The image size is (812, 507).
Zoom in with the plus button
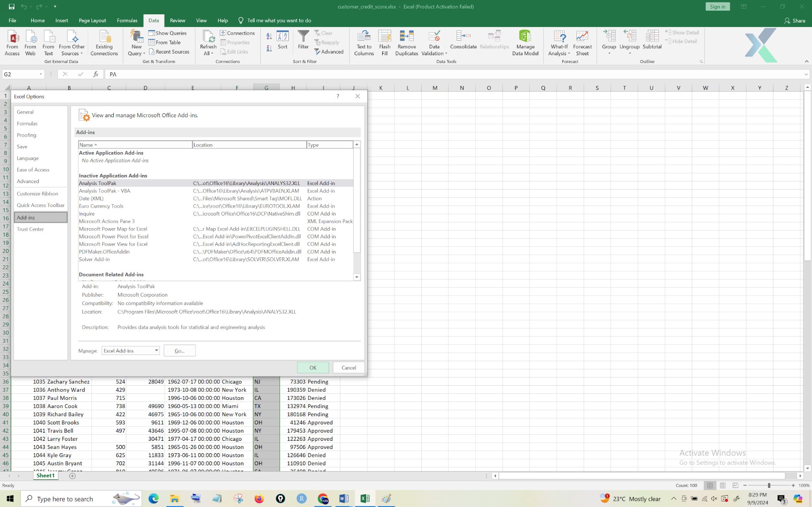pyautogui.click(x=793, y=485)
